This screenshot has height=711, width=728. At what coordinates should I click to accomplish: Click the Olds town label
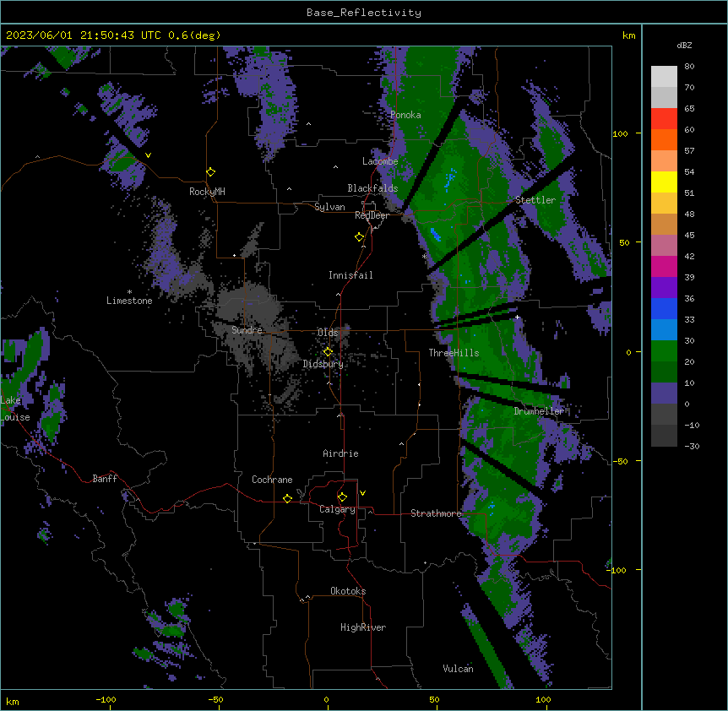[x=328, y=333]
